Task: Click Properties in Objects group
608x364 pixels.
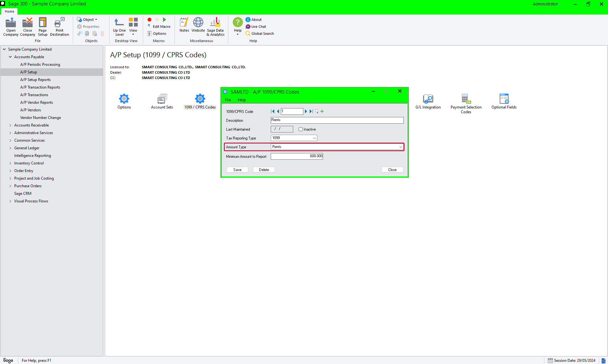Action: 88,27
